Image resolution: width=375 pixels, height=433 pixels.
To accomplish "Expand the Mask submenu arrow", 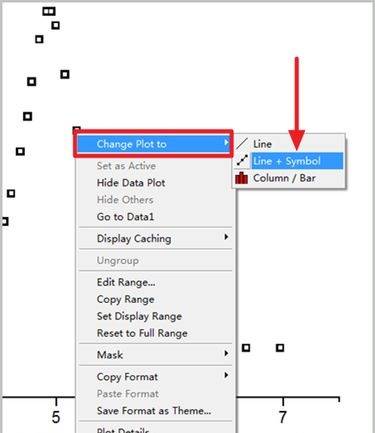I will [x=226, y=353].
